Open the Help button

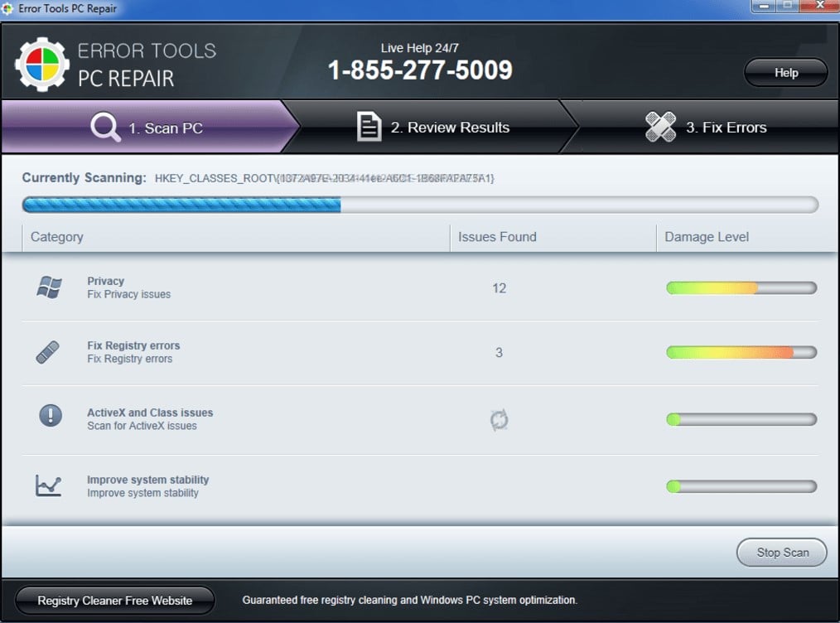(x=785, y=73)
